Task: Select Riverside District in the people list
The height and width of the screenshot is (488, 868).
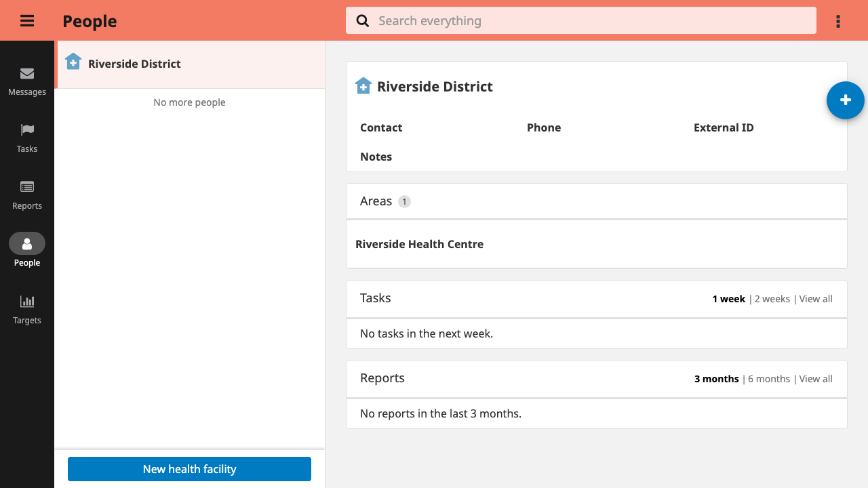Action: click(190, 64)
